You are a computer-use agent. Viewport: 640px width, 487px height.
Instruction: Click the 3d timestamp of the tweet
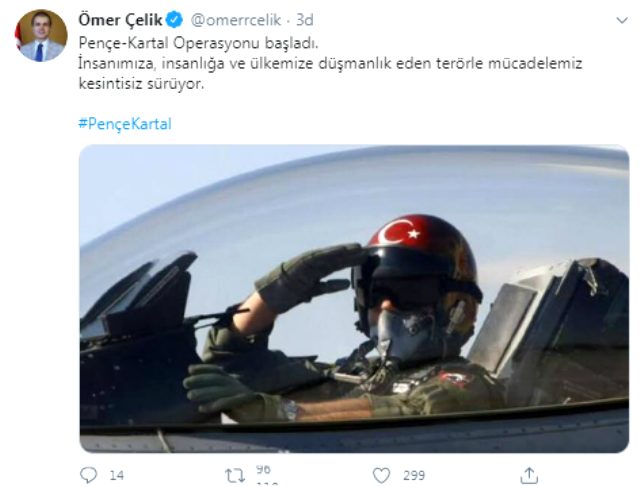tap(304, 20)
